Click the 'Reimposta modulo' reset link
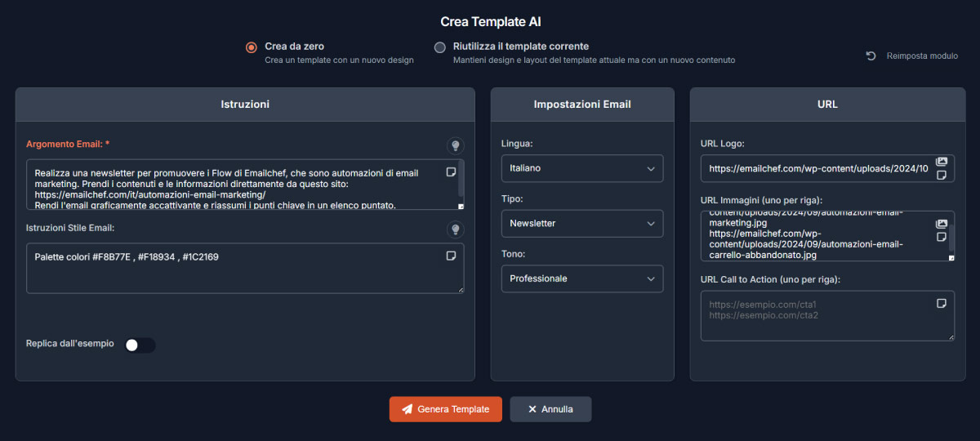The width and height of the screenshot is (980, 441). tap(912, 56)
